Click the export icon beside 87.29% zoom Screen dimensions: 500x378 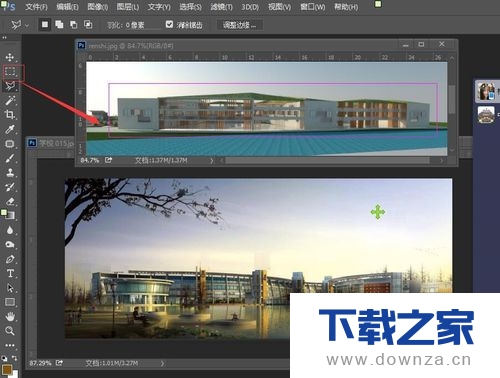tap(59, 363)
